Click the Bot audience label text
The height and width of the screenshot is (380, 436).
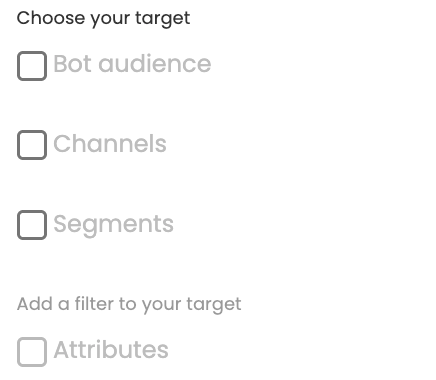coord(132,63)
